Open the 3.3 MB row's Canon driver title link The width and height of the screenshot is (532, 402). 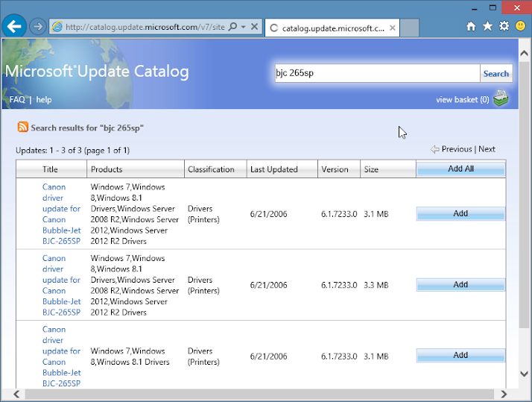coord(61,285)
